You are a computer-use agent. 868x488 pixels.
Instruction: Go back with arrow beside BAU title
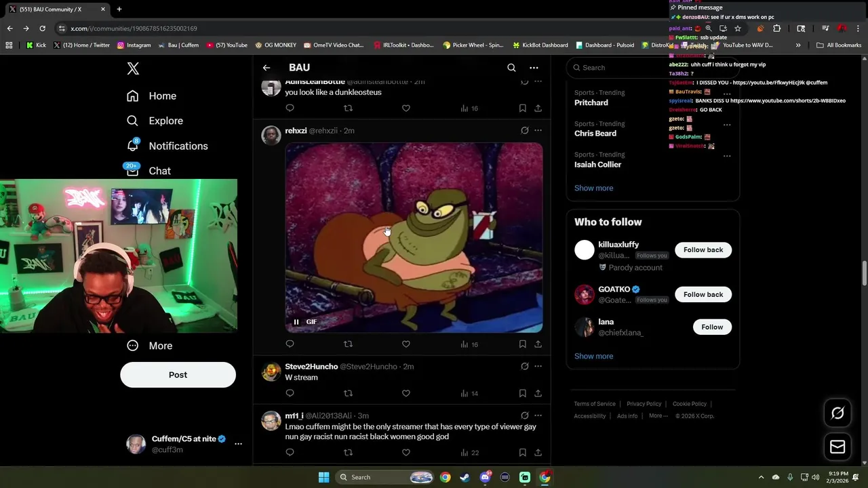267,68
